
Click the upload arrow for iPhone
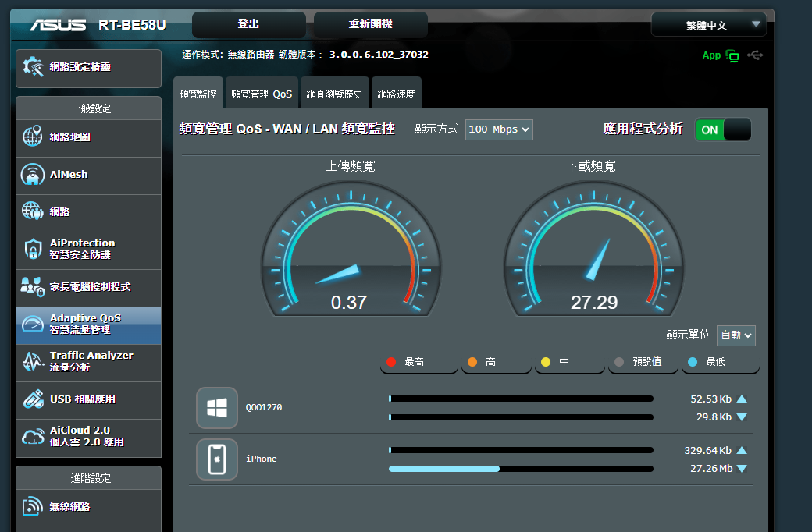(742, 450)
